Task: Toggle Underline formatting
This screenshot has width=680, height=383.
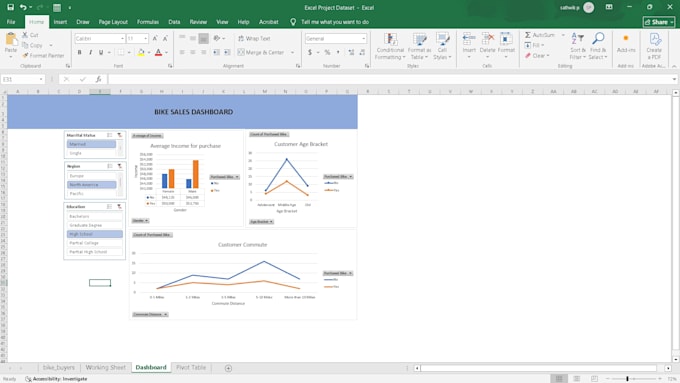Action: 101,52
